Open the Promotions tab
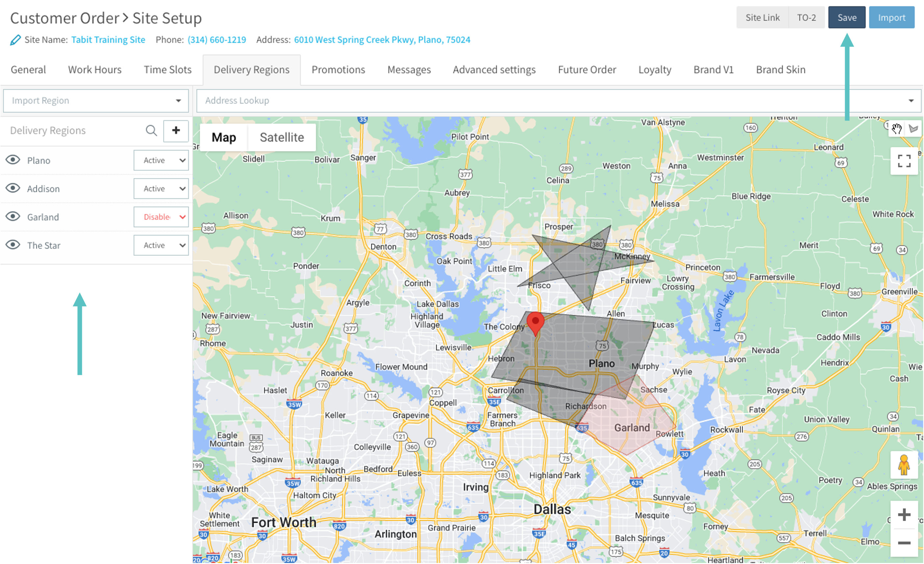Viewport: 924px width, 564px height. click(x=338, y=70)
